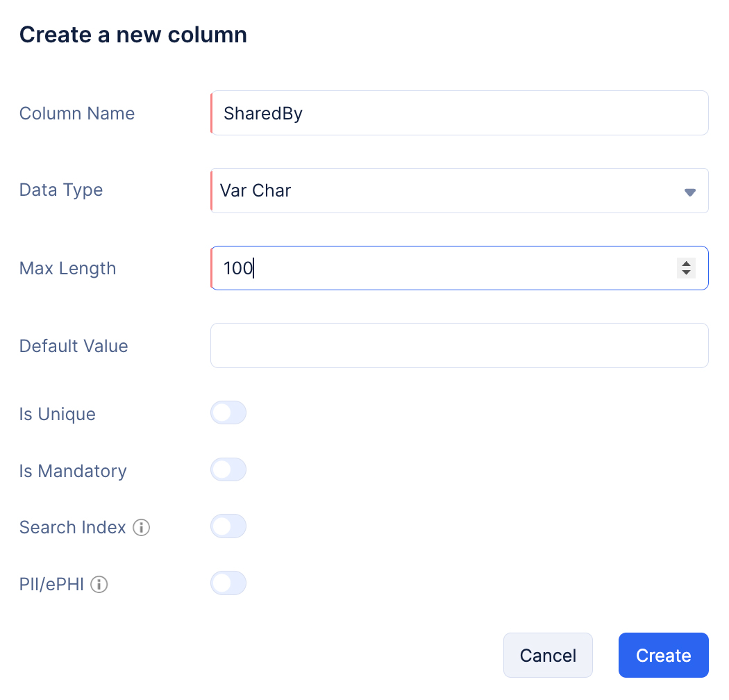Click the empty Default Value field

[x=459, y=345]
